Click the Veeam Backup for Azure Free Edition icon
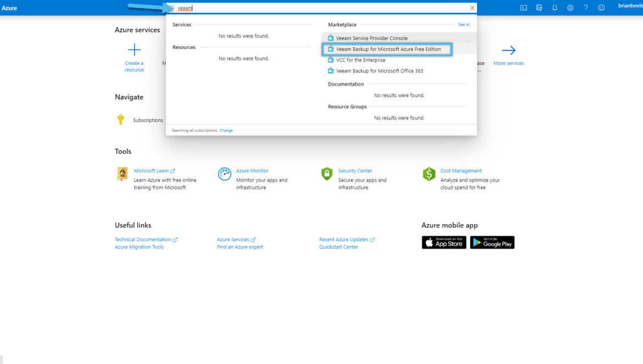This screenshot has height=364, width=643. tap(330, 49)
